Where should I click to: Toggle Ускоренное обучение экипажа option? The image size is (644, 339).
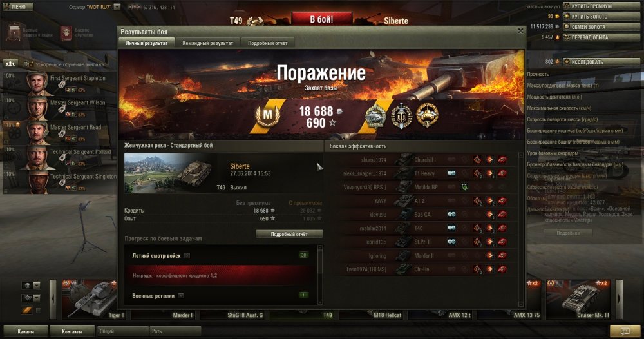coord(28,64)
